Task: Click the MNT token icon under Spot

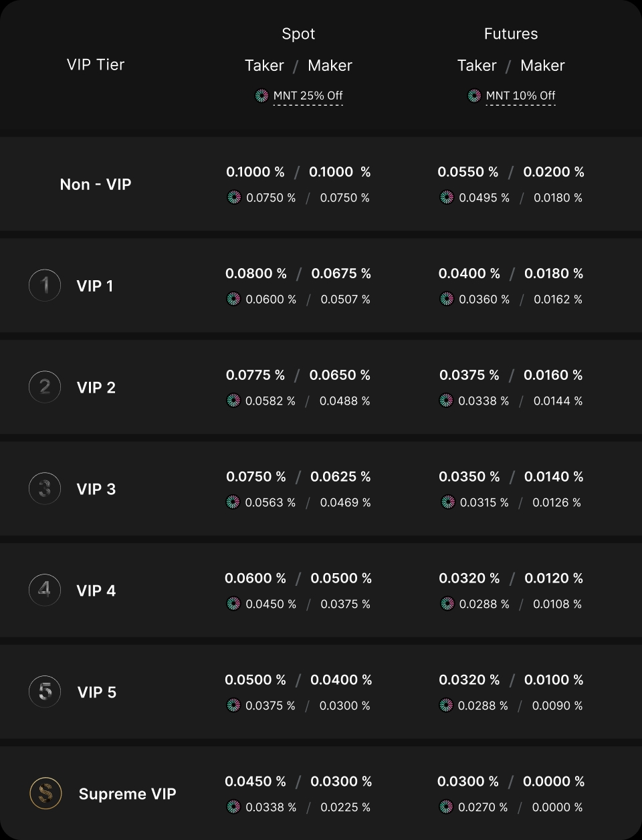Action: [x=261, y=96]
